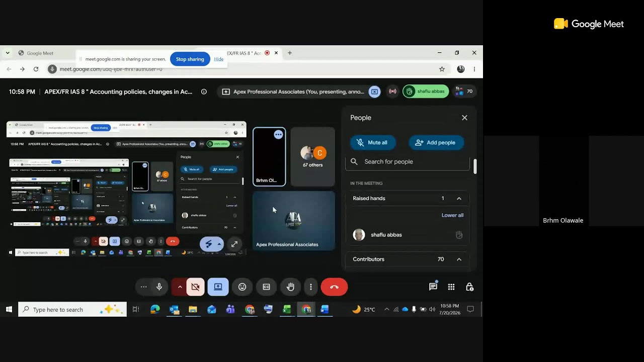
Task: Open the volume control in system tray
Action: 432,310
